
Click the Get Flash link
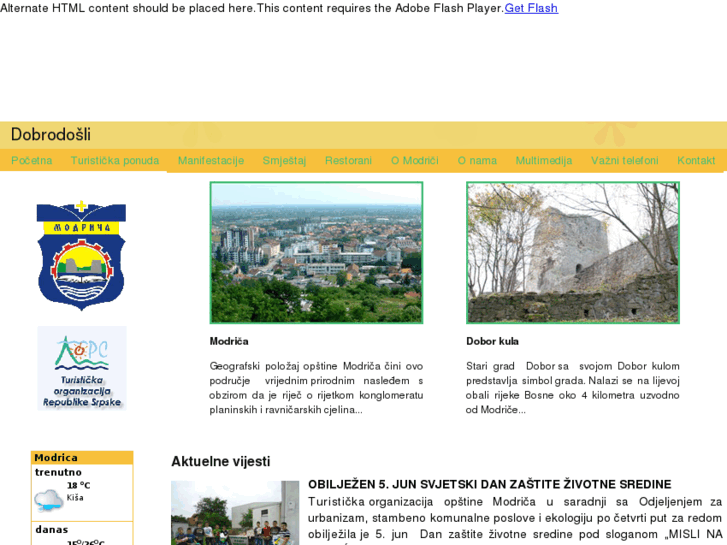pyautogui.click(x=531, y=8)
